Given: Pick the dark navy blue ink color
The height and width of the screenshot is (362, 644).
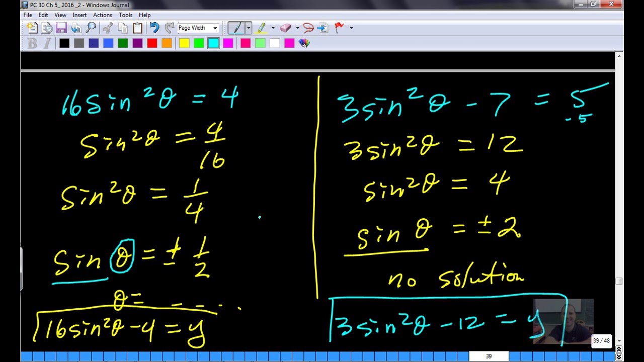Looking at the screenshot, I should tap(94, 43).
